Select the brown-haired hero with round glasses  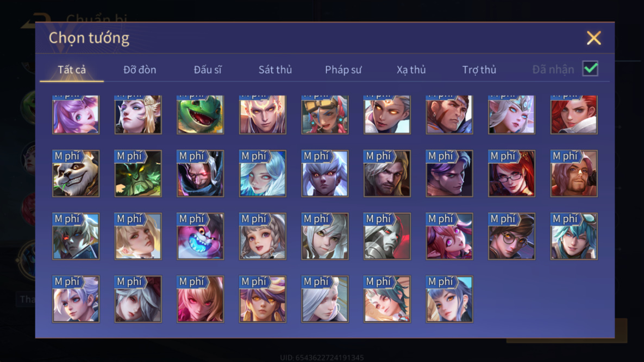(x=511, y=236)
